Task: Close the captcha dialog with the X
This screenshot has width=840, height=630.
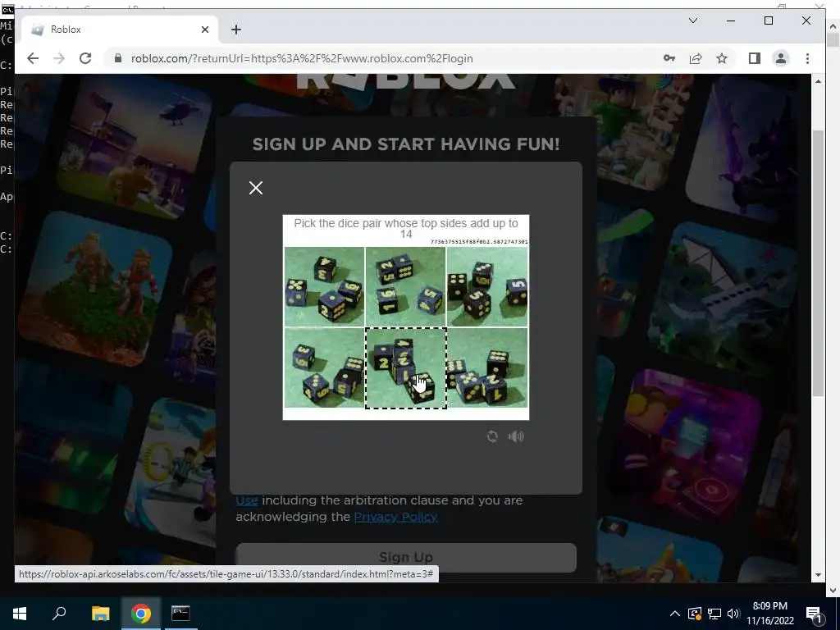Action: coord(256,188)
